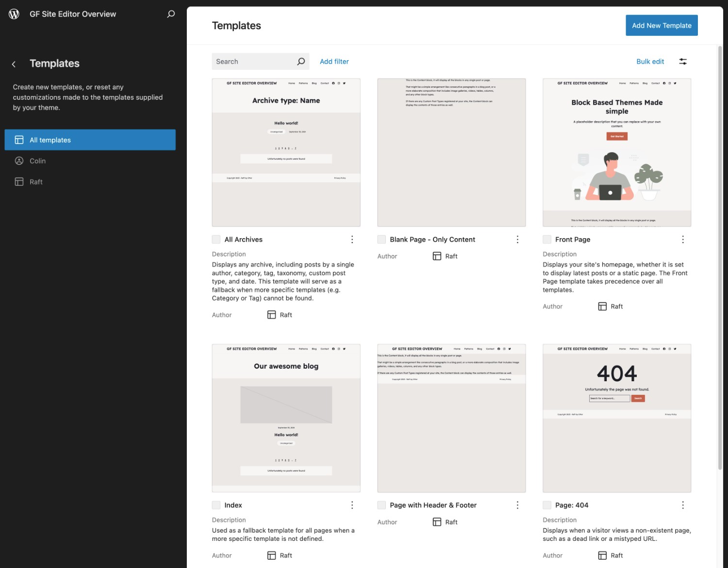Open the command palette search icon
The image size is (728, 568).
click(171, 14)
